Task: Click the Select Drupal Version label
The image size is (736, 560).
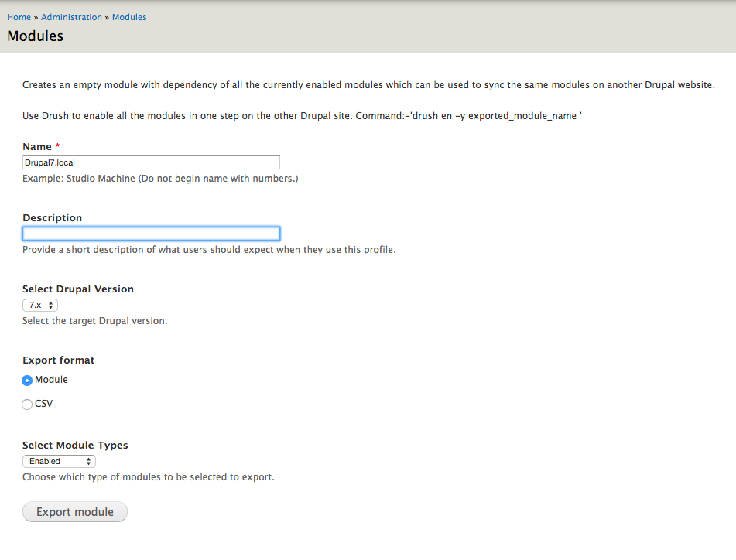Action: tap(78, 289)
